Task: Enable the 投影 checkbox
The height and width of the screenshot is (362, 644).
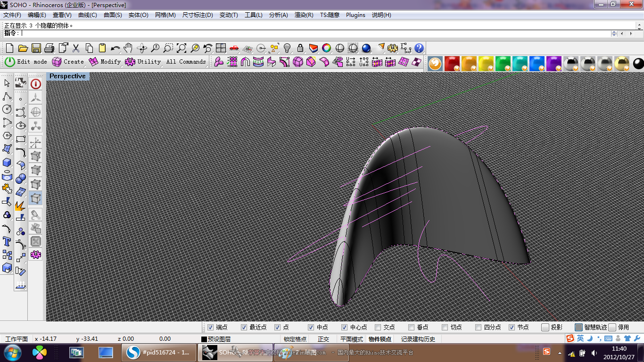Action: 545,327
